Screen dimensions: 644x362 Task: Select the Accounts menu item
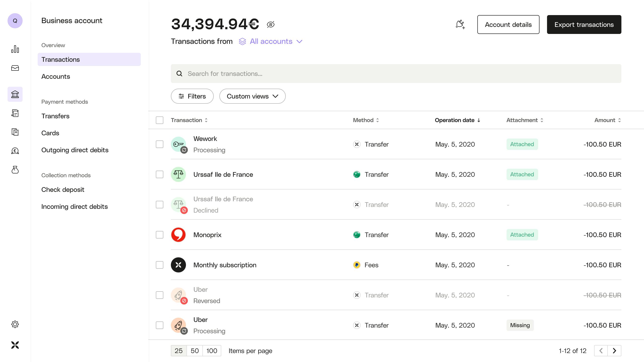pos(55,76)
